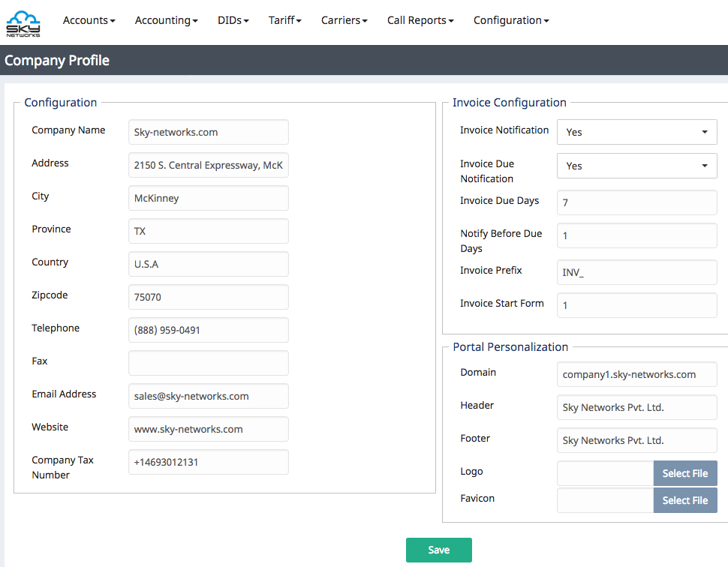Click into the Address input field

click(x=209, y=165)
